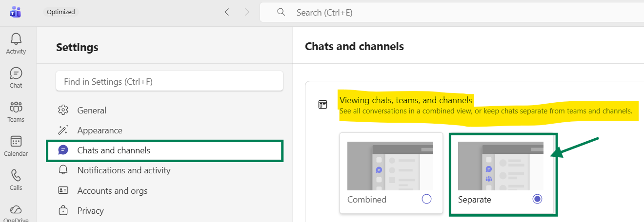Click the Search (Ctrl+E) box
The height and width of the screenshot is (222, 644).
pyautogui.click(x=452, y=12)
